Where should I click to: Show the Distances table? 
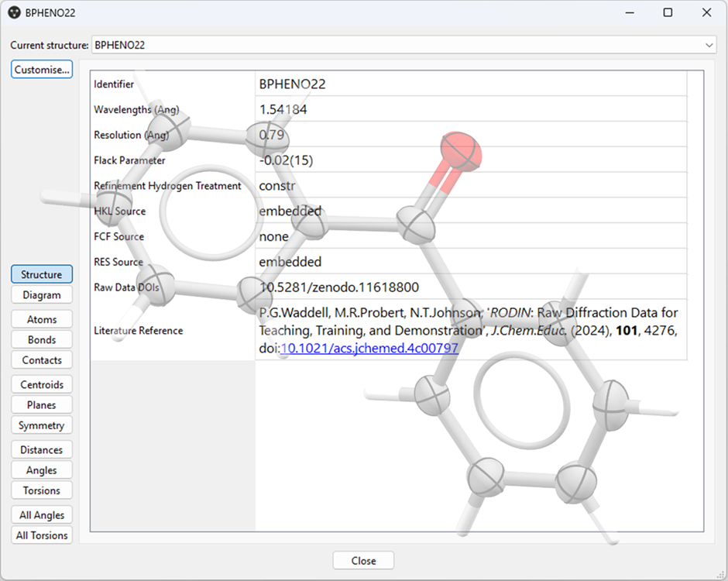tap(42, 449)
